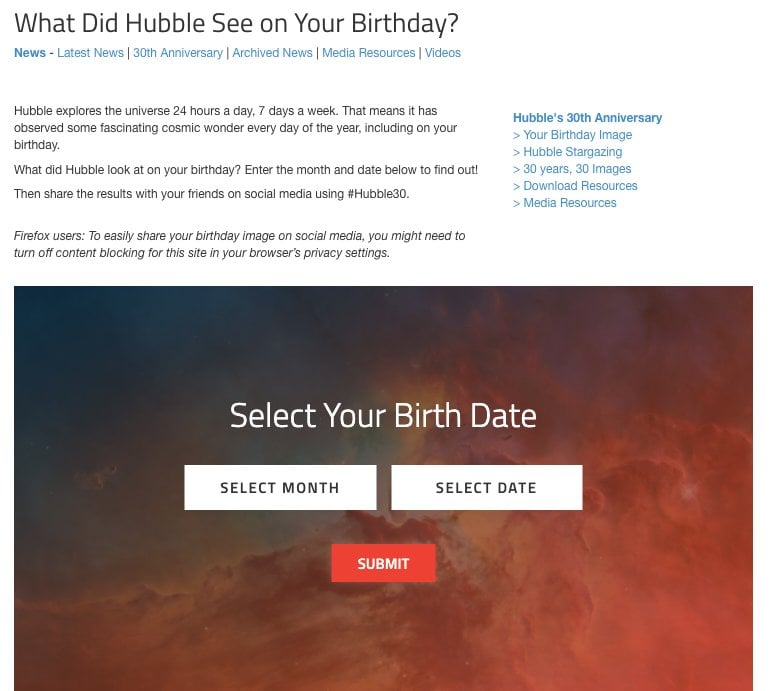The image size is (775, 691).
Task: Click the page title about Hubble birthday
Action: pyautogui.click(x=236, y=23)
